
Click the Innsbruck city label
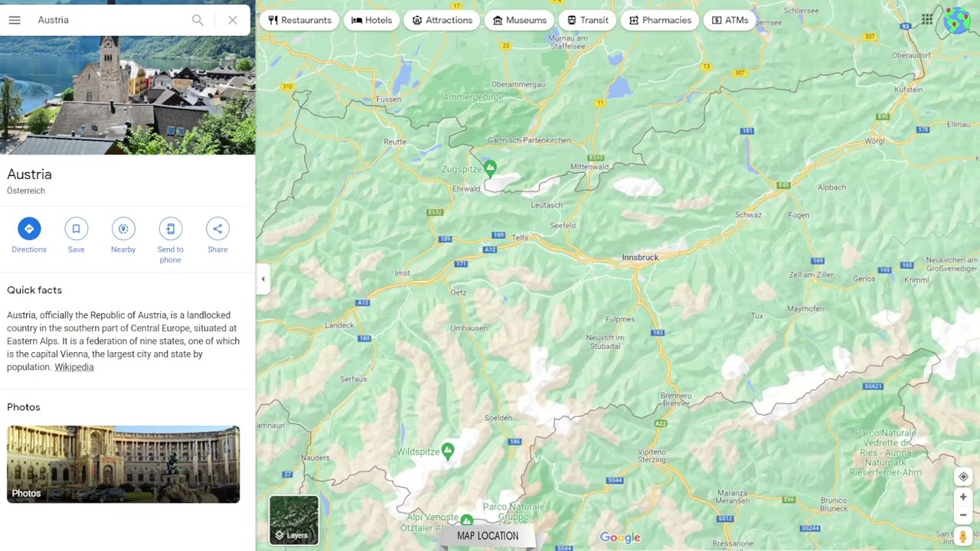point(640,258)
